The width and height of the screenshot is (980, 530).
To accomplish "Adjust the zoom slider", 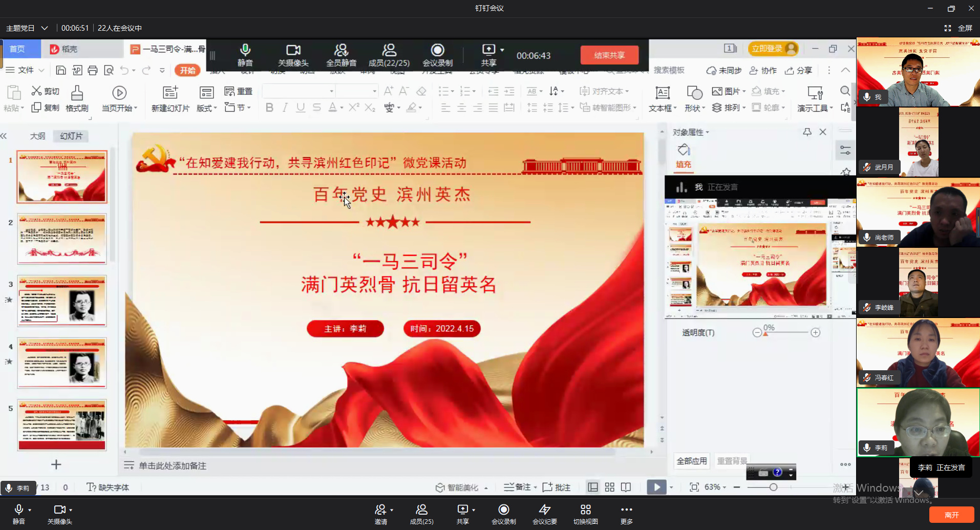I will tap(773, 487).
